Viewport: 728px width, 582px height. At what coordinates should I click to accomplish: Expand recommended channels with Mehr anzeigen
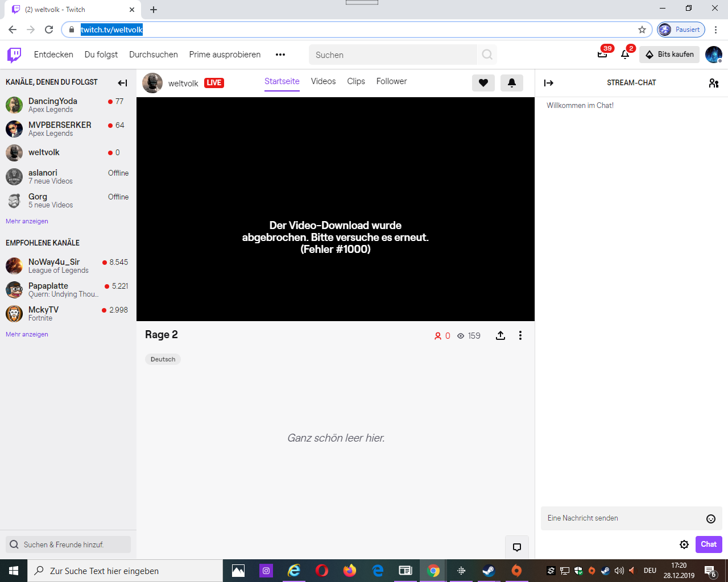tap(27, 334)
